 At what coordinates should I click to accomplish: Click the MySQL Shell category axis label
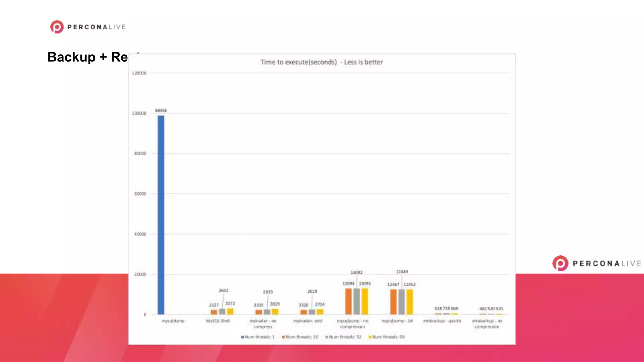(x=218, y=321)
